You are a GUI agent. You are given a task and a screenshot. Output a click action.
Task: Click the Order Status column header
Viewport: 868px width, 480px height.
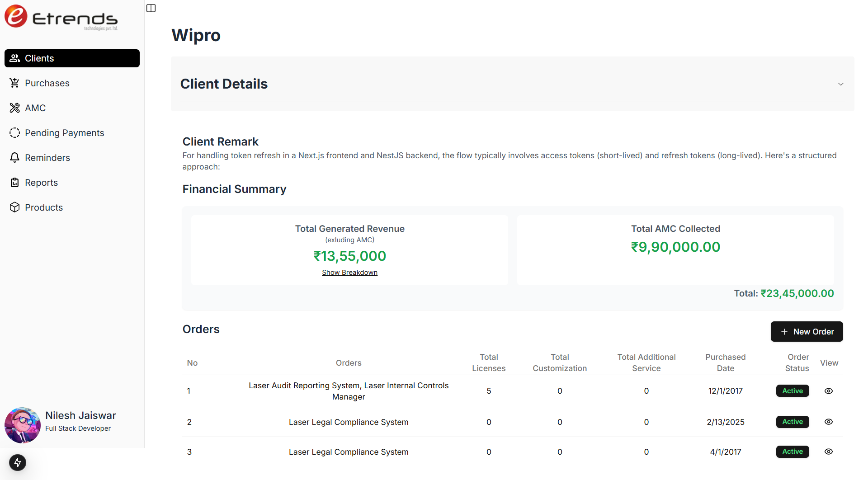pos(797,362)
